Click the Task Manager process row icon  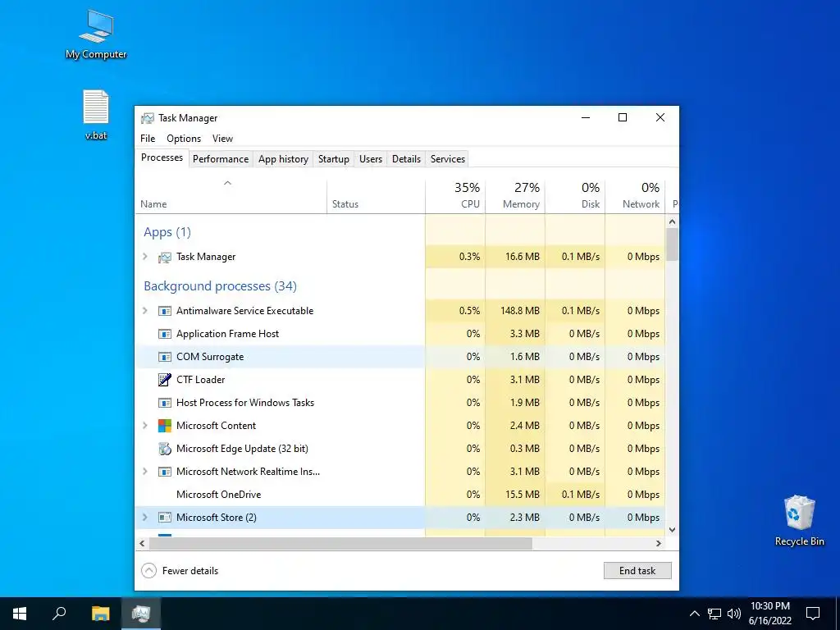[164, 257]
